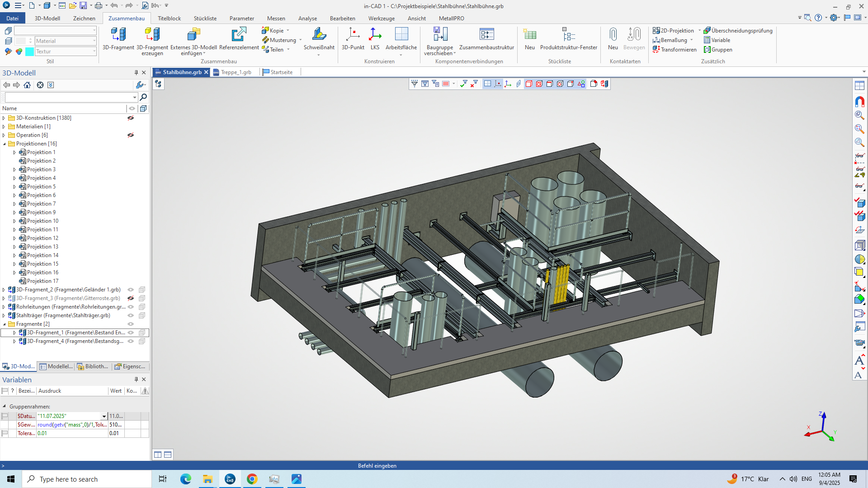The height and width of the screenshot is (488, 868).
Task: Hide the Rohrleitungen fragment with the eye icon
Action: point(131,307)
